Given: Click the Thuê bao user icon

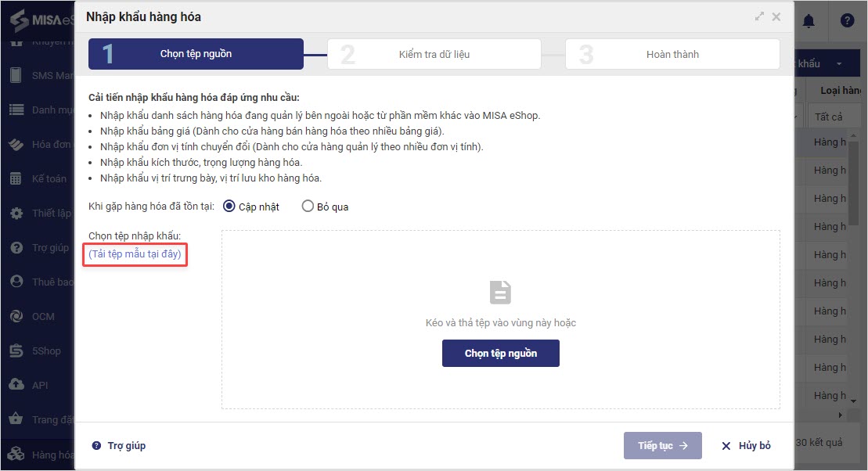Looking at the screenshot, I should [16, 282].
